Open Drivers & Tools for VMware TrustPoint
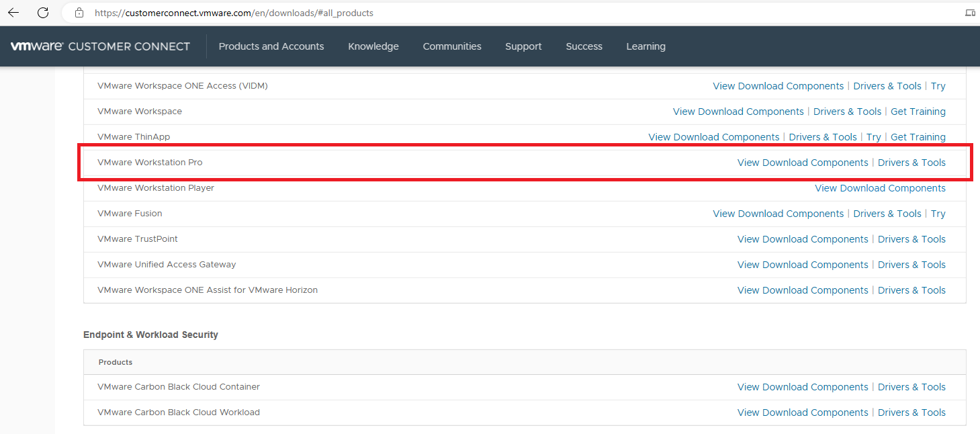 [x=911, y=239]
